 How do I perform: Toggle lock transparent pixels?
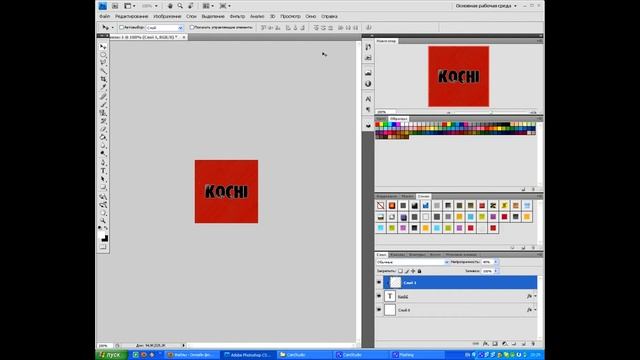point(400,271)
